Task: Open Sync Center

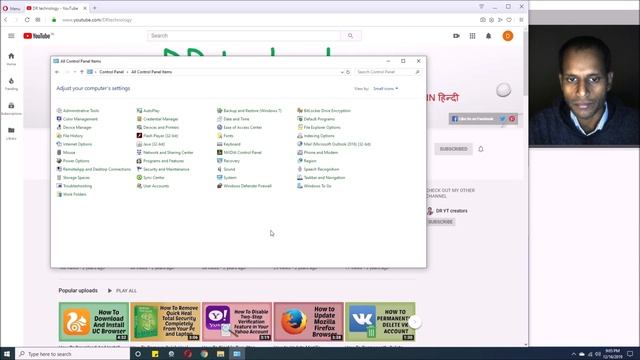Action: (151, 178)
